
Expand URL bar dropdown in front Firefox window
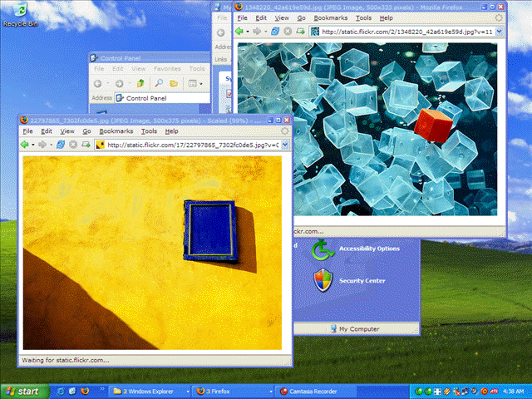(x=285, y=145)
